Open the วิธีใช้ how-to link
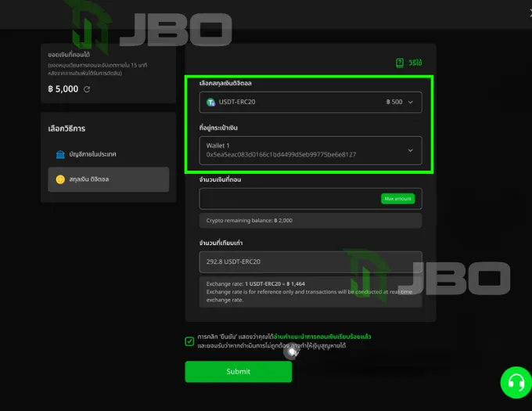The height and width of the screenshot is (411, 532). [x=415, y=63]
